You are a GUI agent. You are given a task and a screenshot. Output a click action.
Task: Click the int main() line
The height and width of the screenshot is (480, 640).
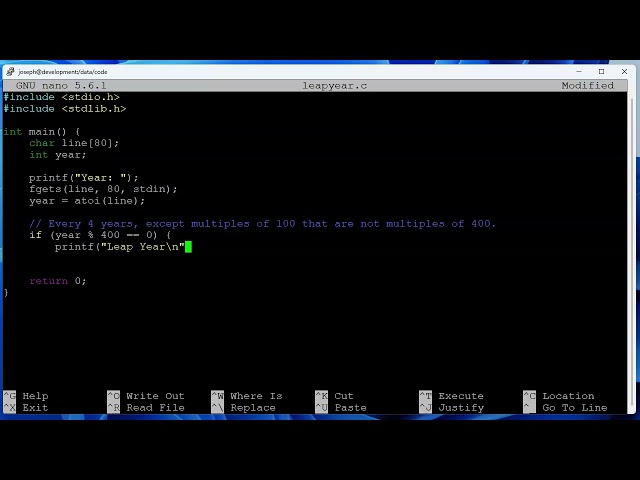tap(42, 132)
